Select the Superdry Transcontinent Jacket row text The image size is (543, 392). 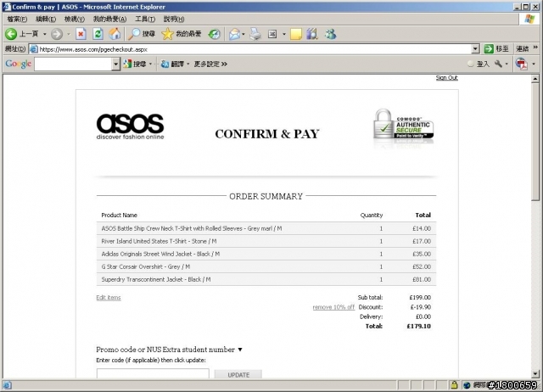tap(156, 279)
